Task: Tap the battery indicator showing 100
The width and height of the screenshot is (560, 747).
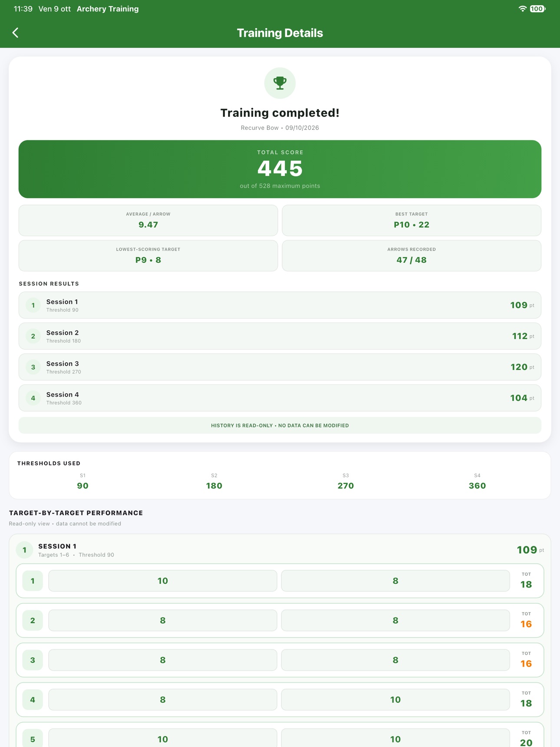Action: click(x=537, y=9)
